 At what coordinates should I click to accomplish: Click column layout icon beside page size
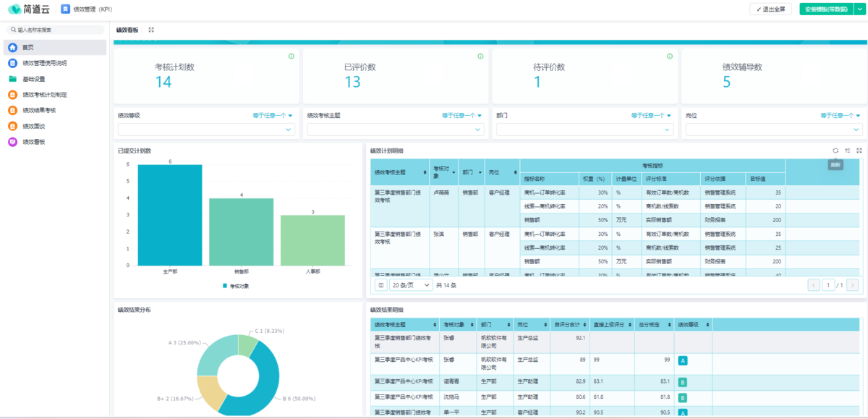click(x=381, y=285)
